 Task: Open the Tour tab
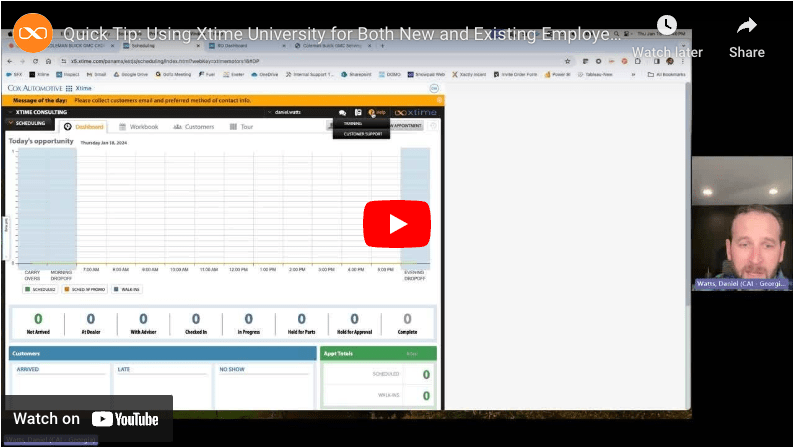point(241,127)
